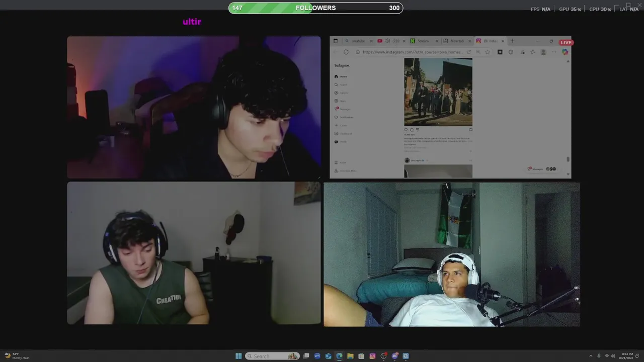Viewport: 644px width, 362px height.
Task: Open Instagram Reels in the sidebar
Action: click(x=340, y=101)
